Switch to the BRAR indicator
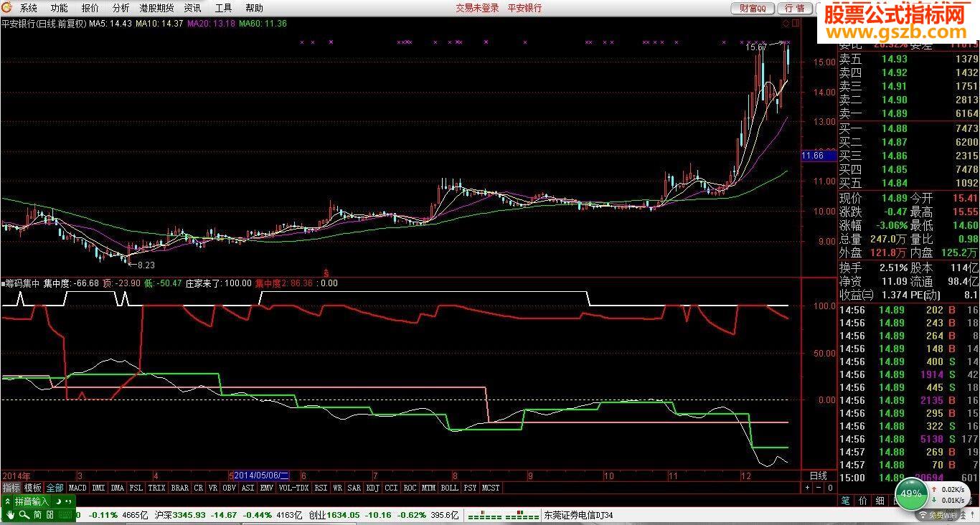Image resolution: width=980 pixels, height=525 pixels. (180, 488)
